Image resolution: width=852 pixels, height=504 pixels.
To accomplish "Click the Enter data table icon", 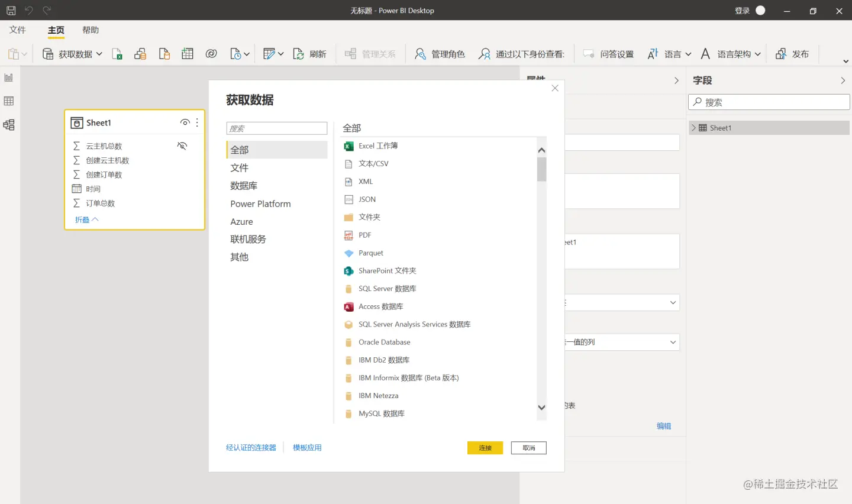I will coord(188,54).
